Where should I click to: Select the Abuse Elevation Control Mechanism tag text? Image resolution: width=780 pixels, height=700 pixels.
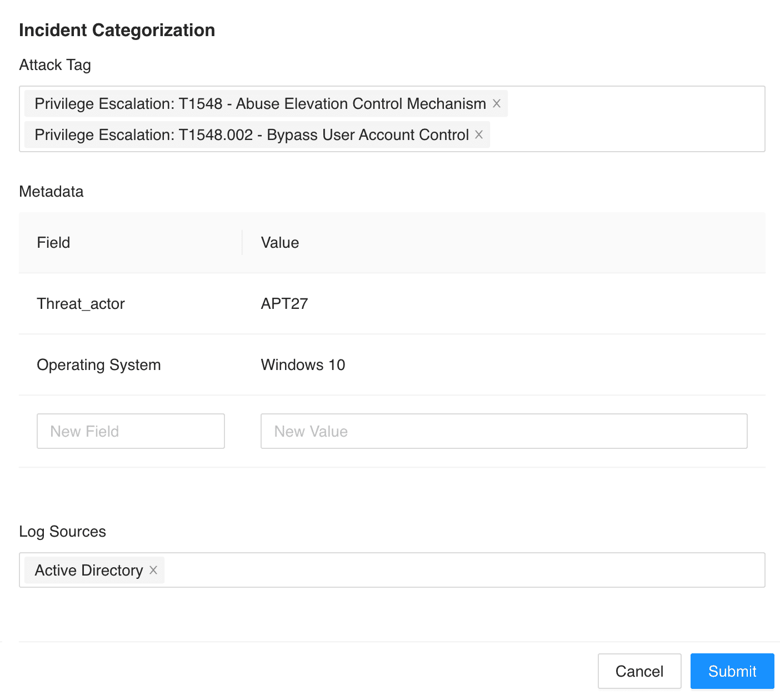point(260,103)
